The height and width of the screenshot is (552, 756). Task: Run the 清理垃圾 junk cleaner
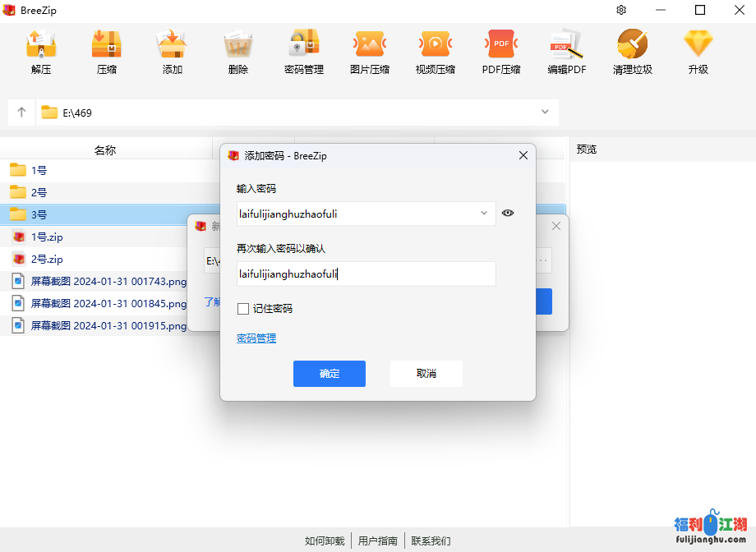tap(633, 45)
